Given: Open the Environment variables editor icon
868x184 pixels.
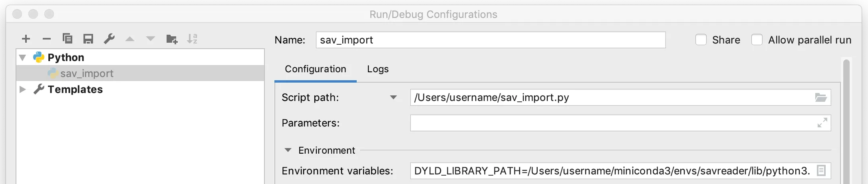Looking at the screenshot, I should point(821,171).
